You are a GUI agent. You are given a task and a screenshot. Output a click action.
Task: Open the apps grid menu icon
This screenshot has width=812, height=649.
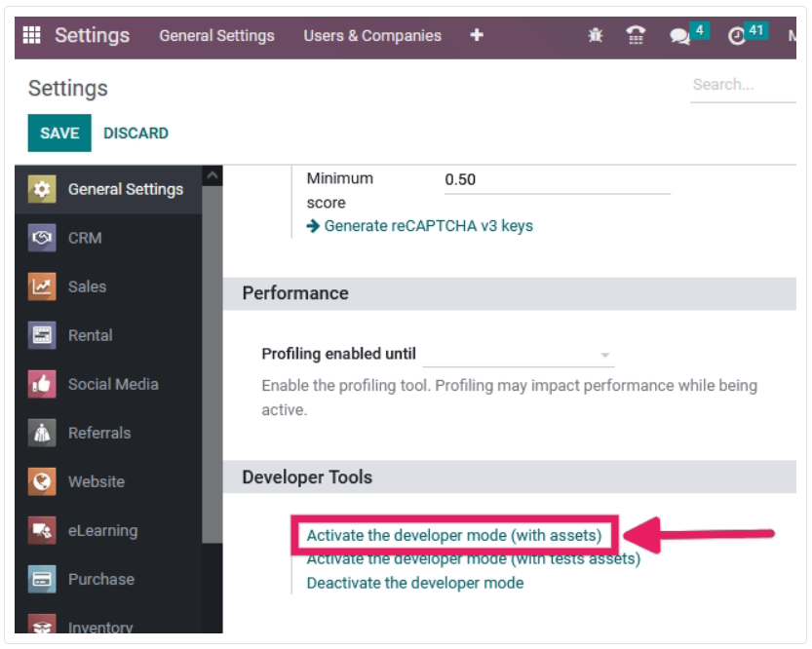[31, 36]
